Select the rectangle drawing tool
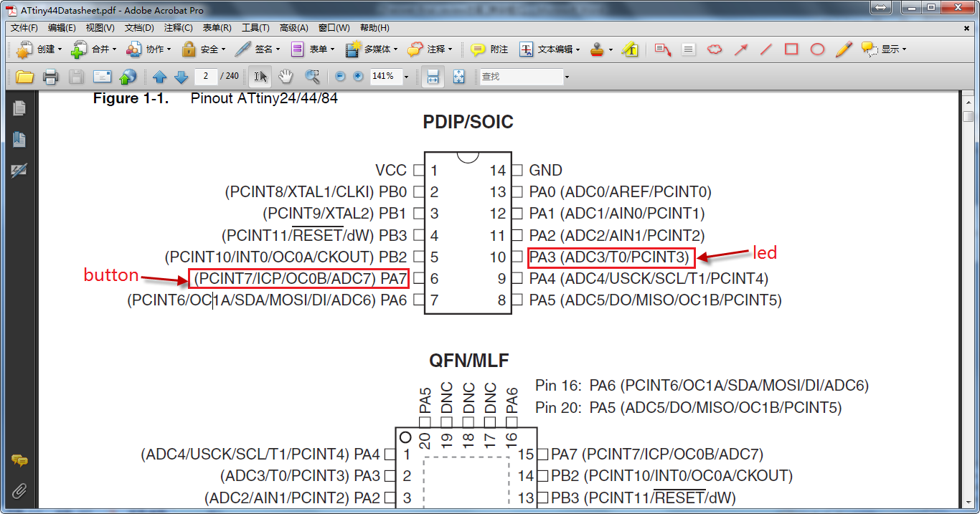 [x=791, y=49]
